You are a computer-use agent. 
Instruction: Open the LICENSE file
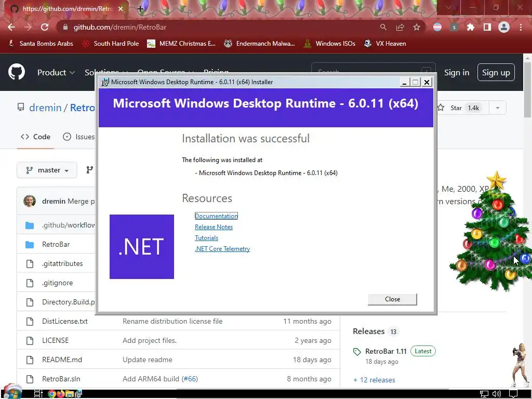pyautogui.click(x=55, y=340)
